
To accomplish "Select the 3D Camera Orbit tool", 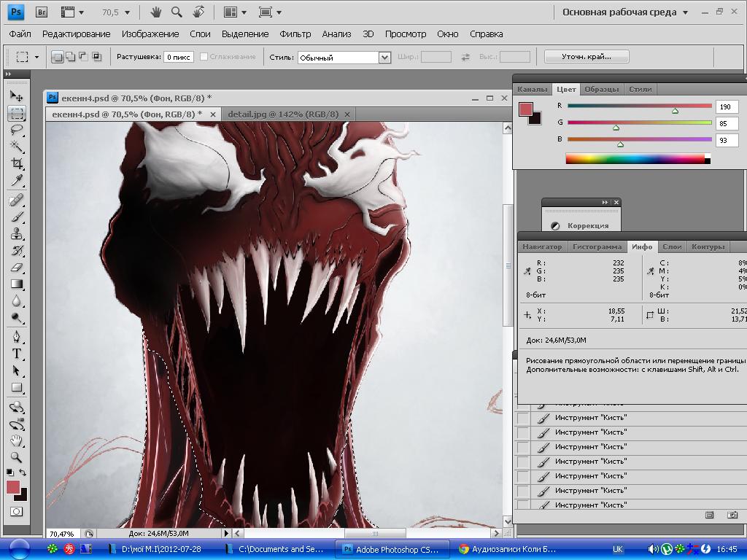I will pos(17,424).
